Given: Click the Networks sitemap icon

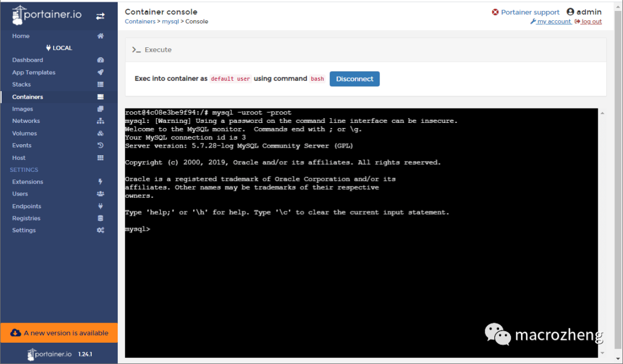Looking at the screenshot, I should click(x=100, y=121).
